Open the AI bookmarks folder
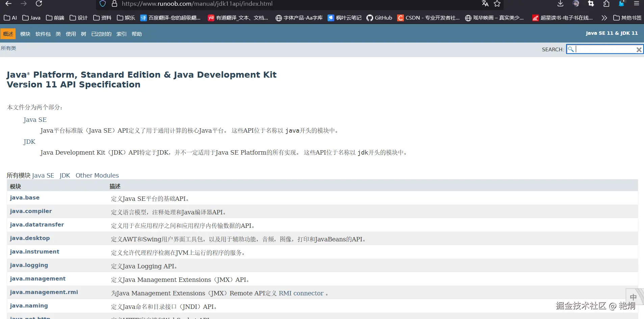Screen dimensions: 644x319 10,18
